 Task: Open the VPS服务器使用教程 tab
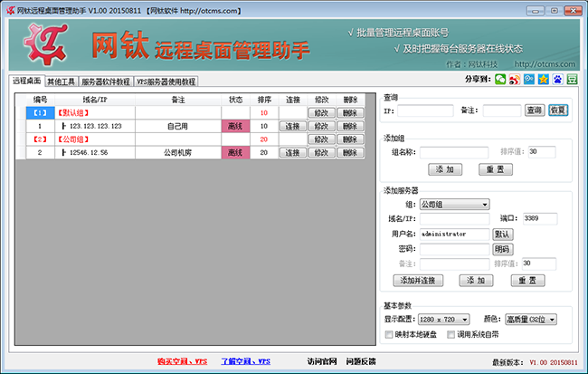[x=166, y=82]
